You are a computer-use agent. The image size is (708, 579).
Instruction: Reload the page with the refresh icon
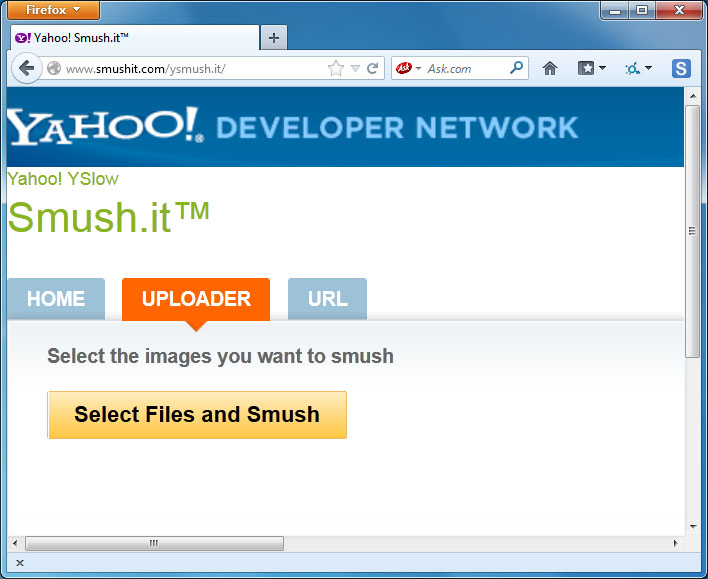(x=373, y=69)
